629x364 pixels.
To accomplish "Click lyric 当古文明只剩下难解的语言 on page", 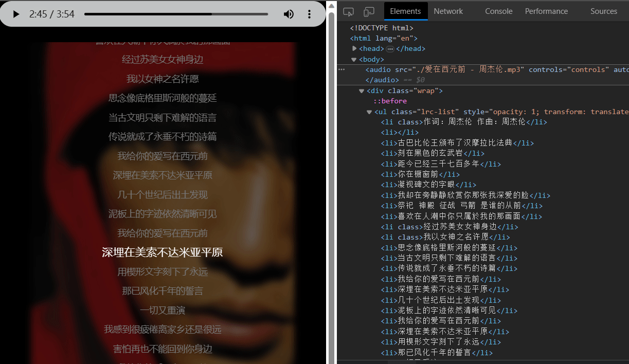I will pos(163,117).
